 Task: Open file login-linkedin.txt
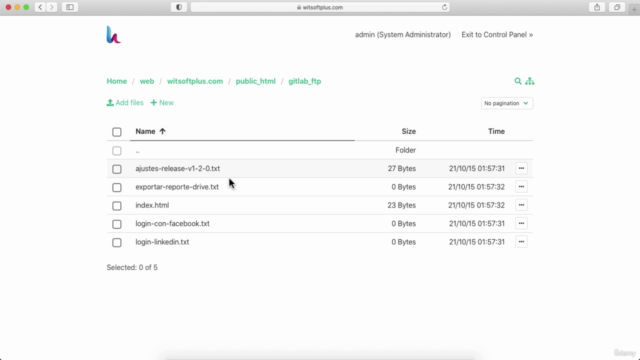[162, 242]
